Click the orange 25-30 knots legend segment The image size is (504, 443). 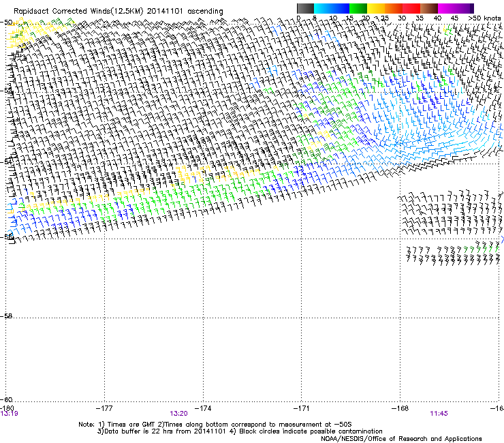point(394,8)
